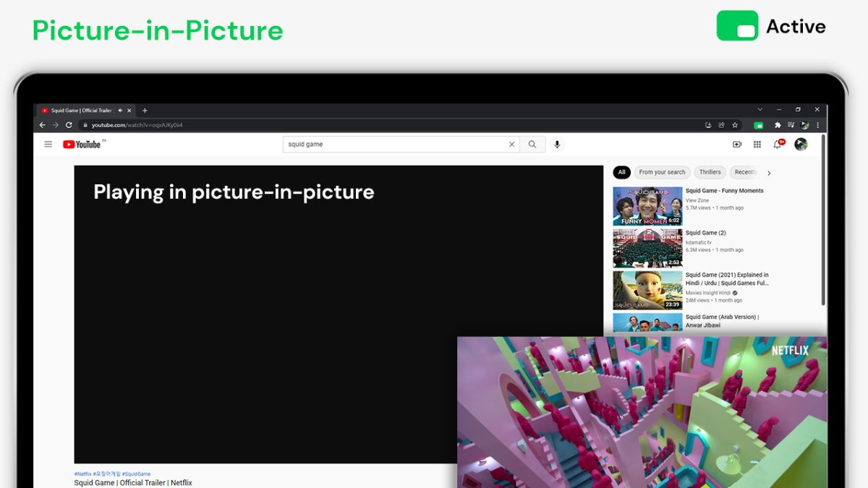This screenshot has height=488, width=868.
Task: Select the Thrillers filter chip
Action: [710, 172]
